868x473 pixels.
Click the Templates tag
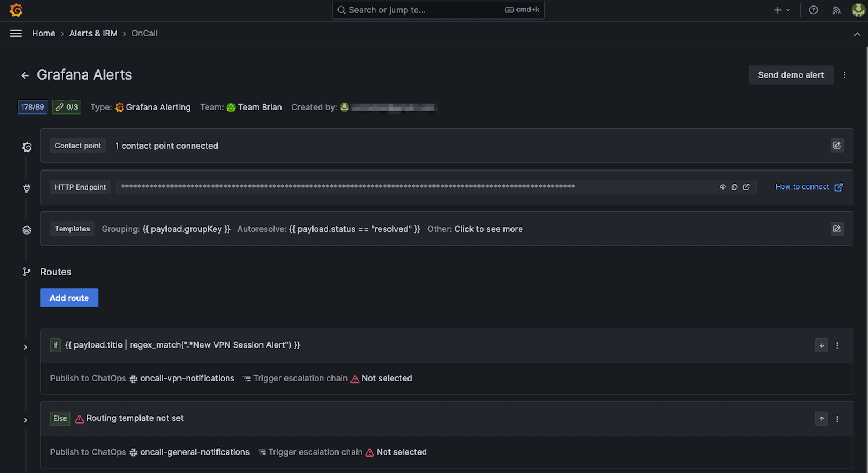point(72,229)
